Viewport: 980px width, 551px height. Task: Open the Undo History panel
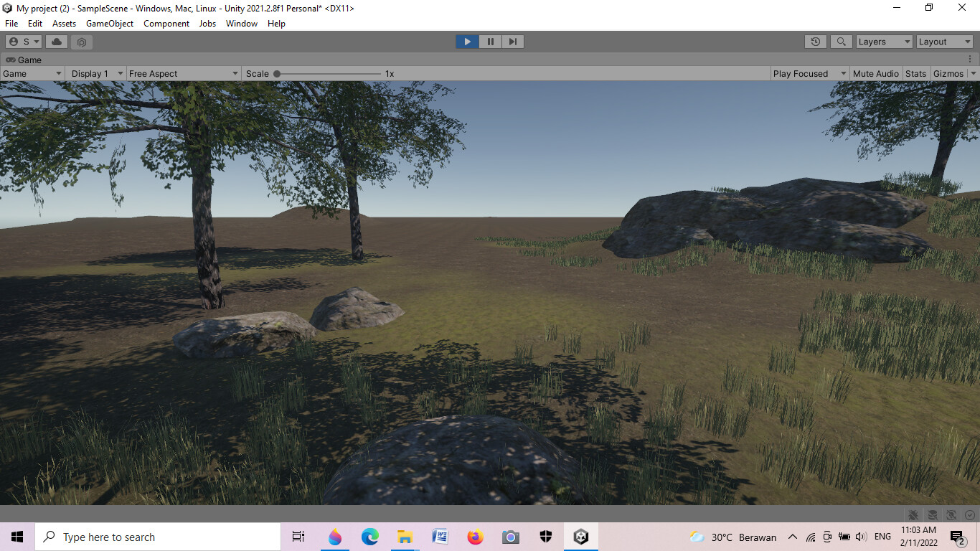(815, 41)
